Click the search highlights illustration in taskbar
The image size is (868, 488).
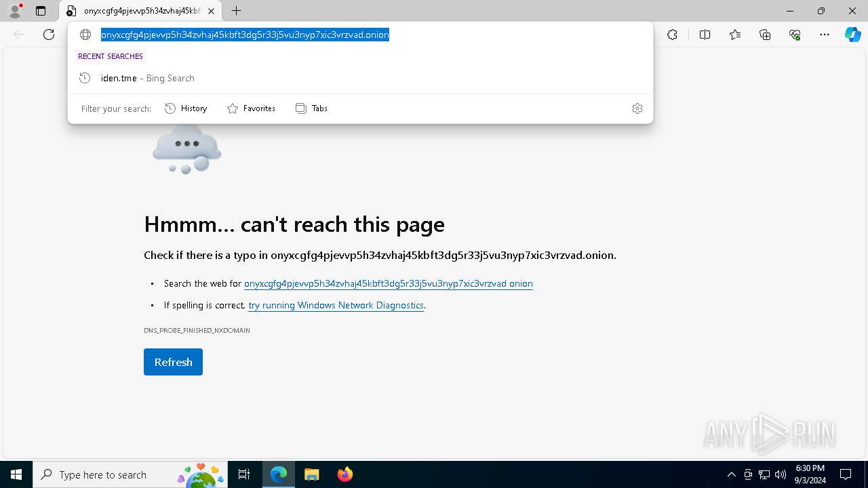(201, 474)
